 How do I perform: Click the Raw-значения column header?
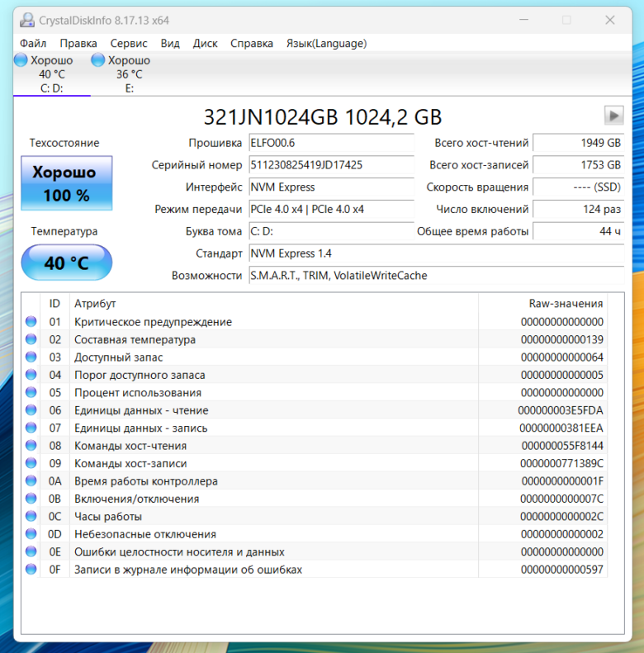[x=542, y=303]
